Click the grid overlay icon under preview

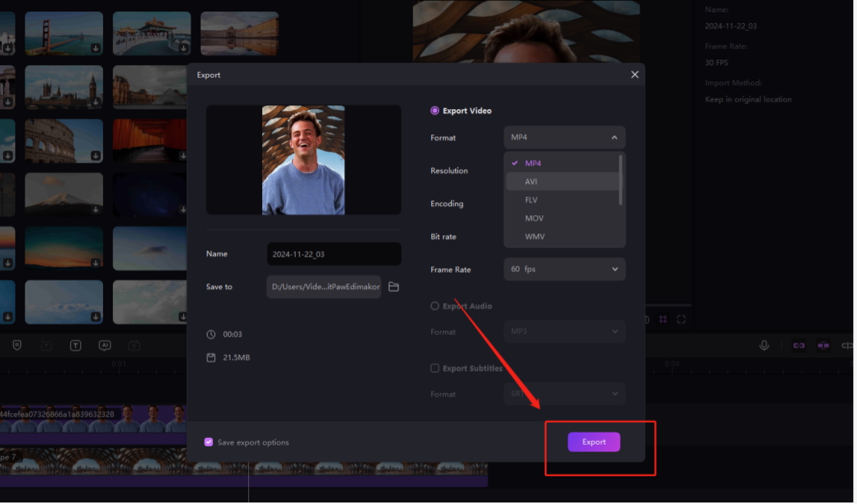[x=663, y=320]
